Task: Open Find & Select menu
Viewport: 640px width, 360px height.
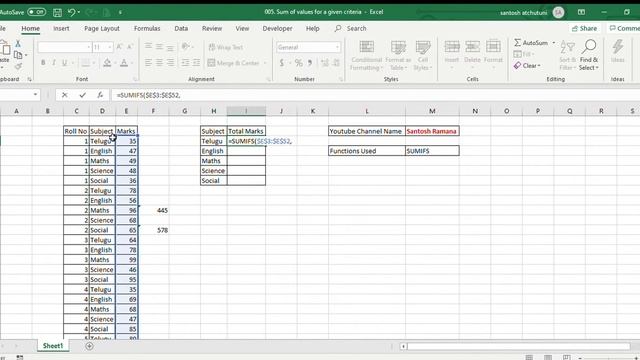Action: click(589, 56)
